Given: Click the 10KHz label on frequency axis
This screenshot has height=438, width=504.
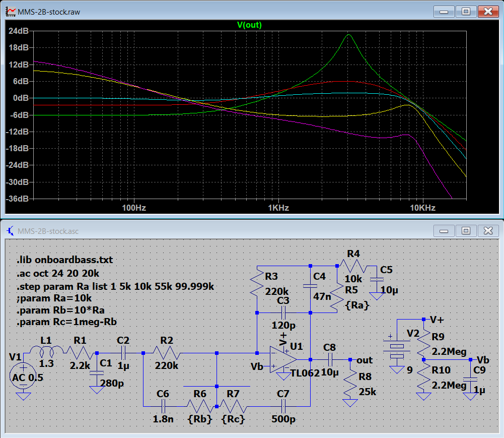Looking at the screenshot, I should pos(422,208).
